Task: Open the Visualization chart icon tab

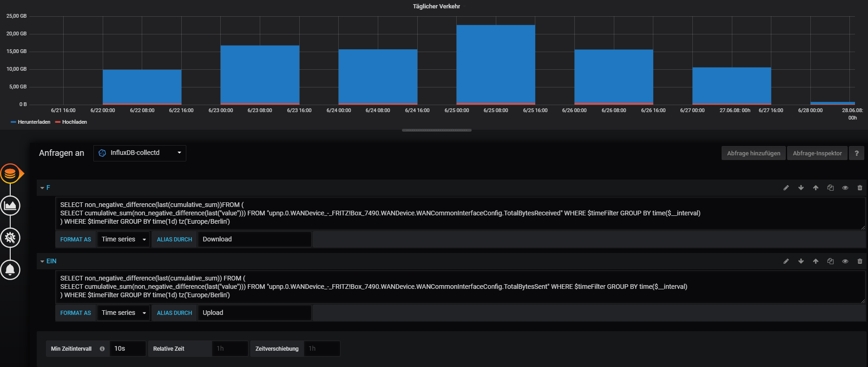Action: [x=10, y=206]
